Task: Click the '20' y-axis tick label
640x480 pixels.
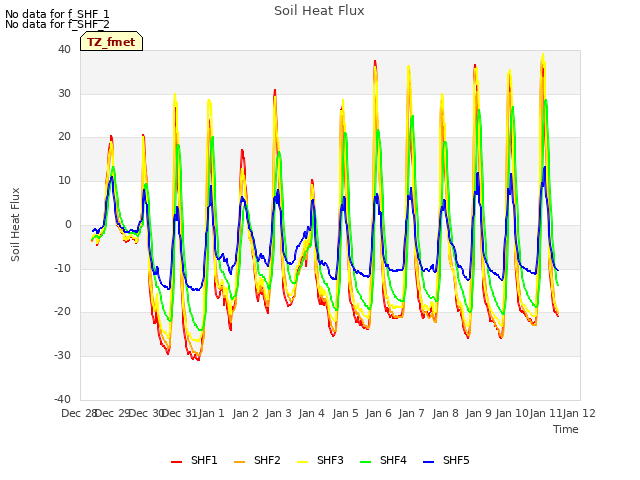Action: 64,137
